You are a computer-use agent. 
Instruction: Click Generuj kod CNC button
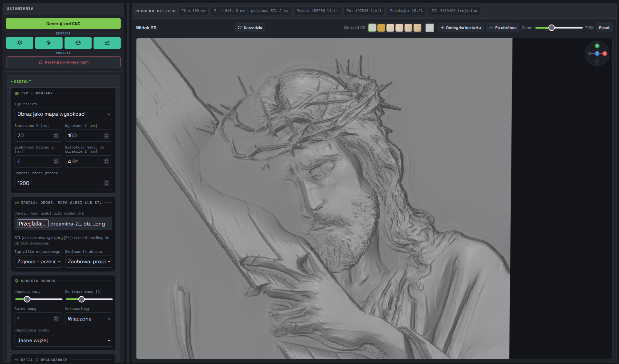(63, 24)
